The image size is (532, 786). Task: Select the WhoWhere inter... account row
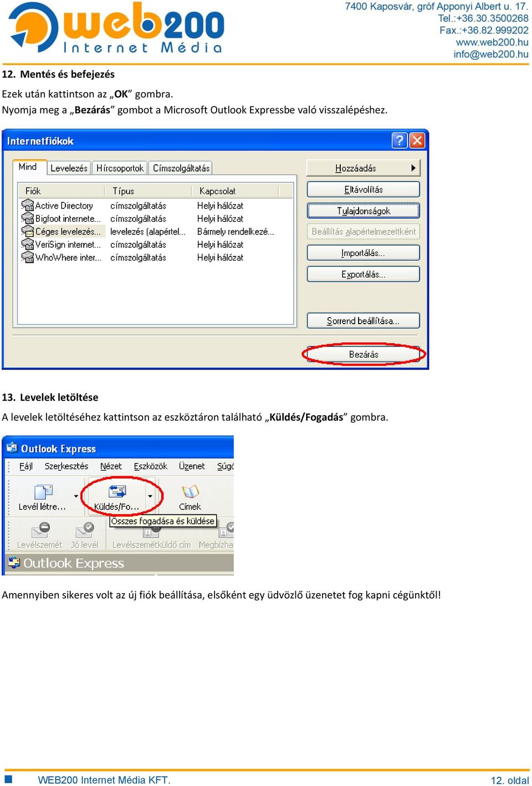155,257
